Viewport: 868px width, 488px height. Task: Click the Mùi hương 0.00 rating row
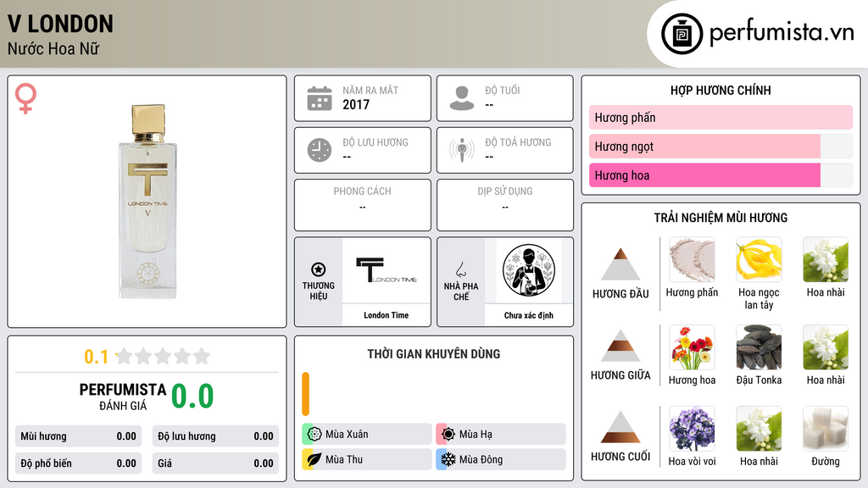[78, 436]
